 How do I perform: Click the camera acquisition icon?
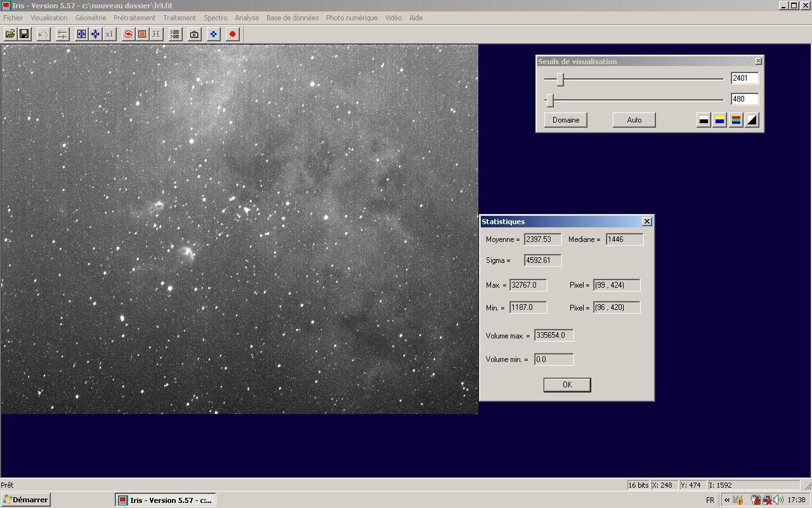click(x=195, y=34)
